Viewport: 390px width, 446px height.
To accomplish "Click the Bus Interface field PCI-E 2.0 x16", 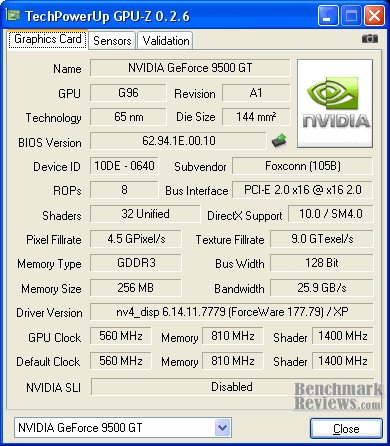I will 303,190.
